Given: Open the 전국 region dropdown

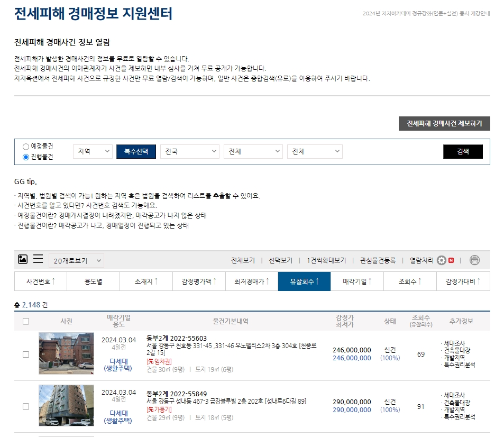Looking at the screenshot, I should pos(189,151).
